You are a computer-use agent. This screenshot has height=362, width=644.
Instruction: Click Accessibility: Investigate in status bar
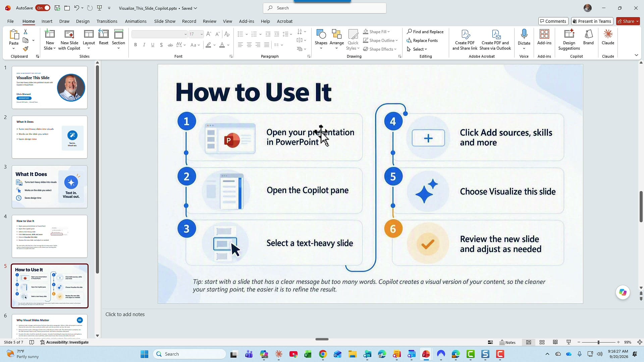click(64, 342)
